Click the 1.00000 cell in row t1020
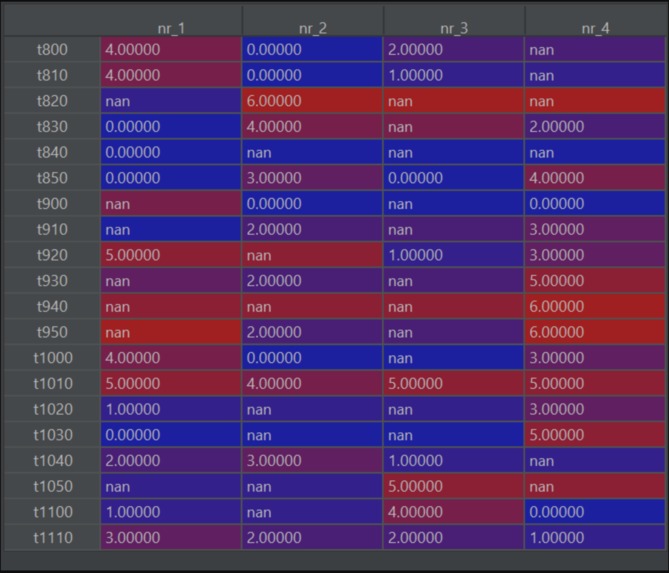 coord(171,409)
